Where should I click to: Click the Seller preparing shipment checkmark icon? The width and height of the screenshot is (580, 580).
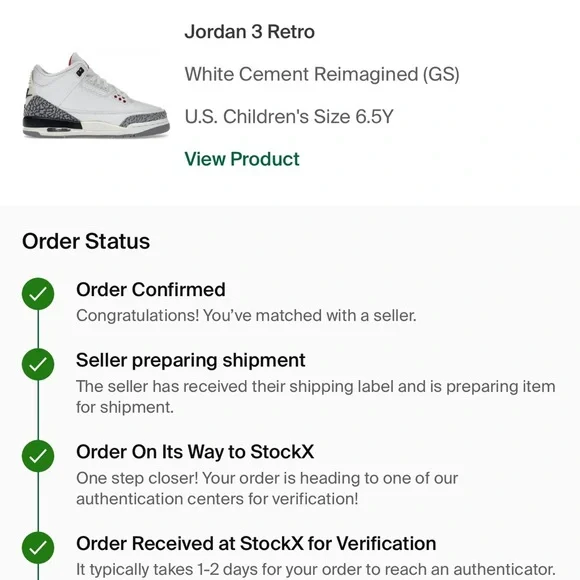point(38,364)
